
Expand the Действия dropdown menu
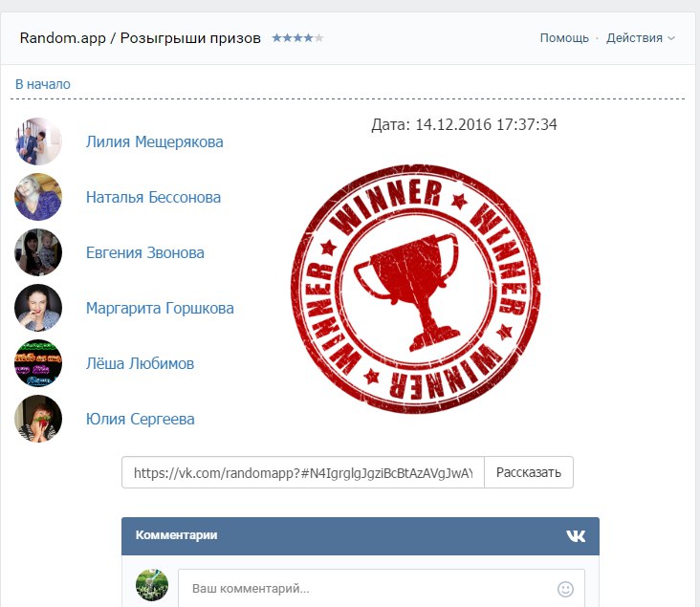tap(640, 38)
